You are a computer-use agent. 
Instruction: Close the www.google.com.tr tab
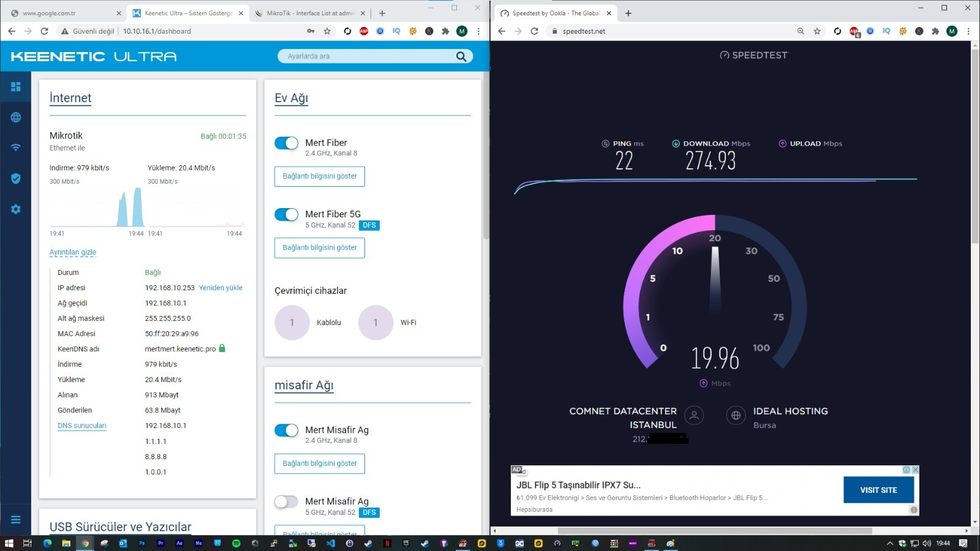point(119,13)
